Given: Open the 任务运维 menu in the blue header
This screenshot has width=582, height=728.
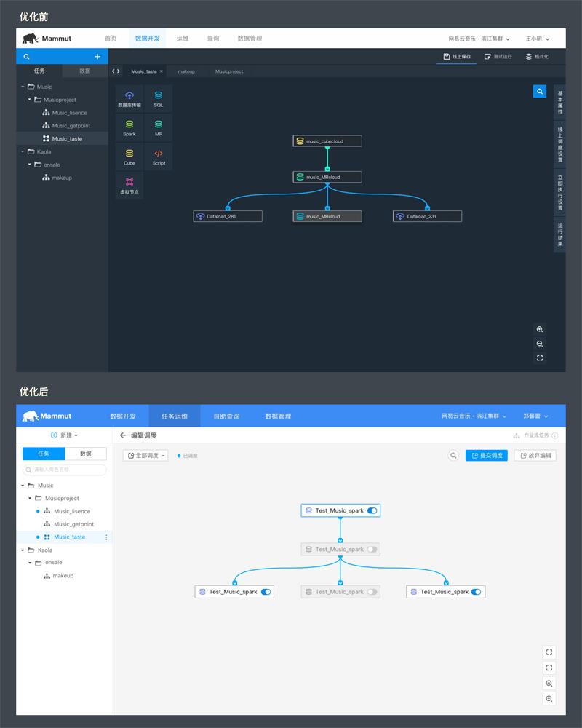Looking at the screenshot, I should 175,416.
